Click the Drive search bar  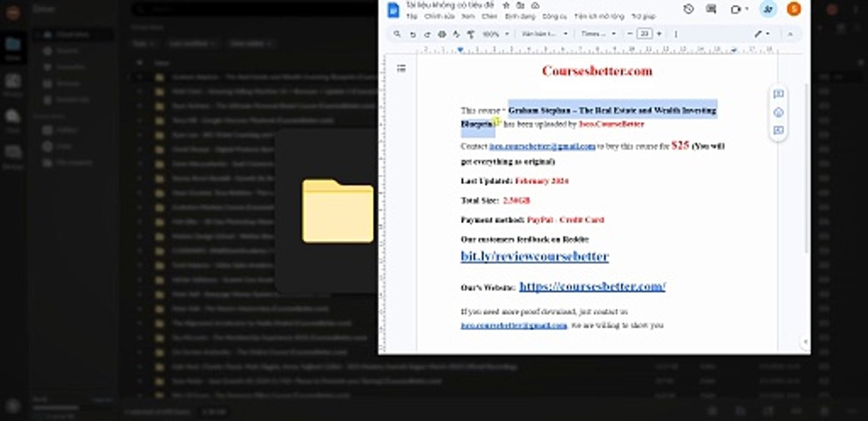254,9
